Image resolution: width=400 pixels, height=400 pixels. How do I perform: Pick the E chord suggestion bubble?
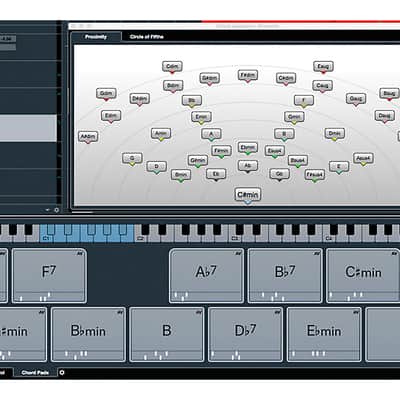point(339,167)
